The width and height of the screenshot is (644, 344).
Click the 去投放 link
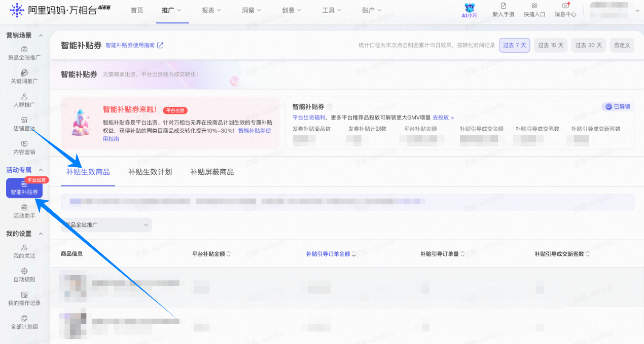[x=443, y=118]
